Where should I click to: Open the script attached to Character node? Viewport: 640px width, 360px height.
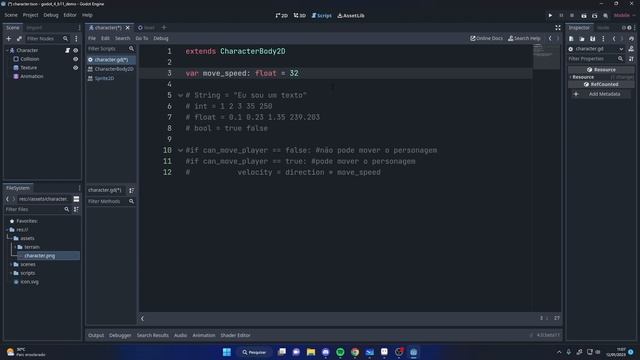(x=67, y=50)
